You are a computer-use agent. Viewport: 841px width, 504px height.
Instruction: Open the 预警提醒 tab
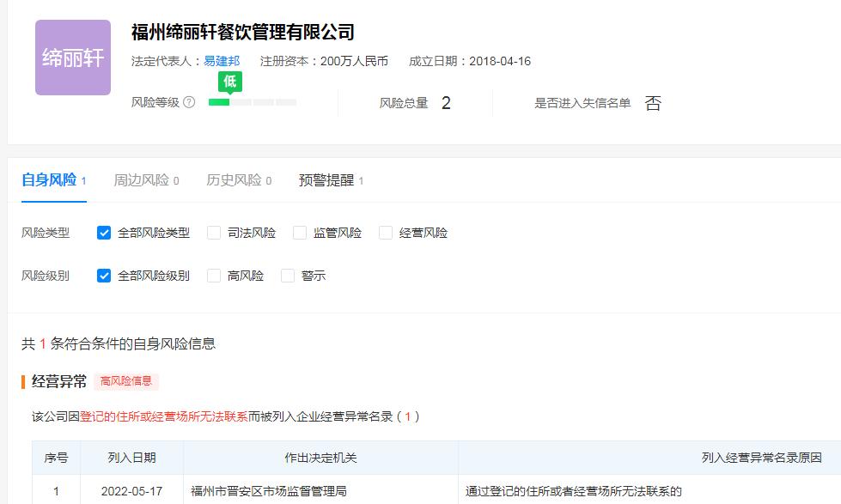(326, 180)
